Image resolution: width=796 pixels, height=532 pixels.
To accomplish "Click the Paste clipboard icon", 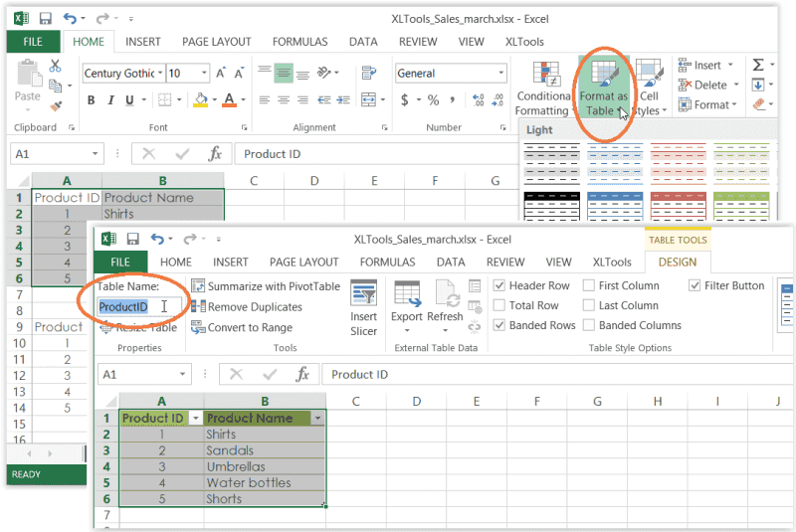I will tap(28, 75).
